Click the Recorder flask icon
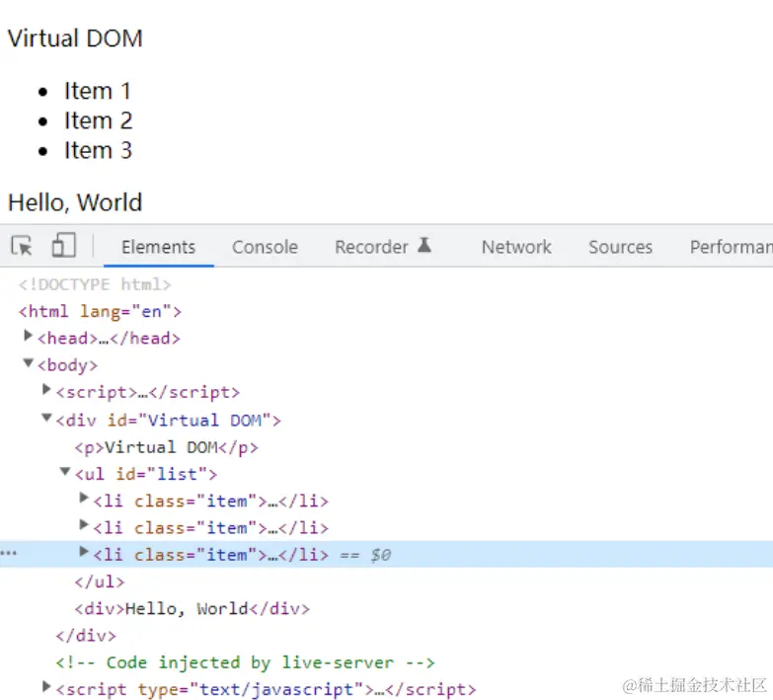The width and height of the screenshot is (773, 700). pos(425,245)
